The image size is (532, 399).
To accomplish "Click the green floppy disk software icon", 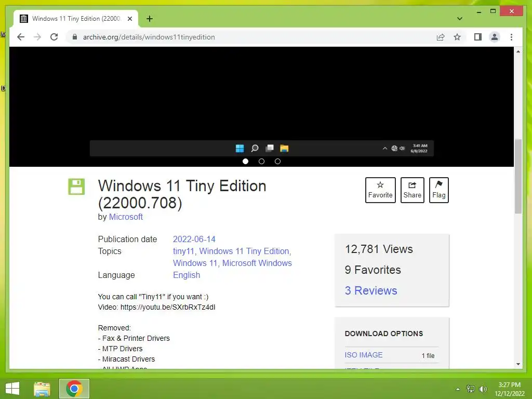I will coord(76,187).
